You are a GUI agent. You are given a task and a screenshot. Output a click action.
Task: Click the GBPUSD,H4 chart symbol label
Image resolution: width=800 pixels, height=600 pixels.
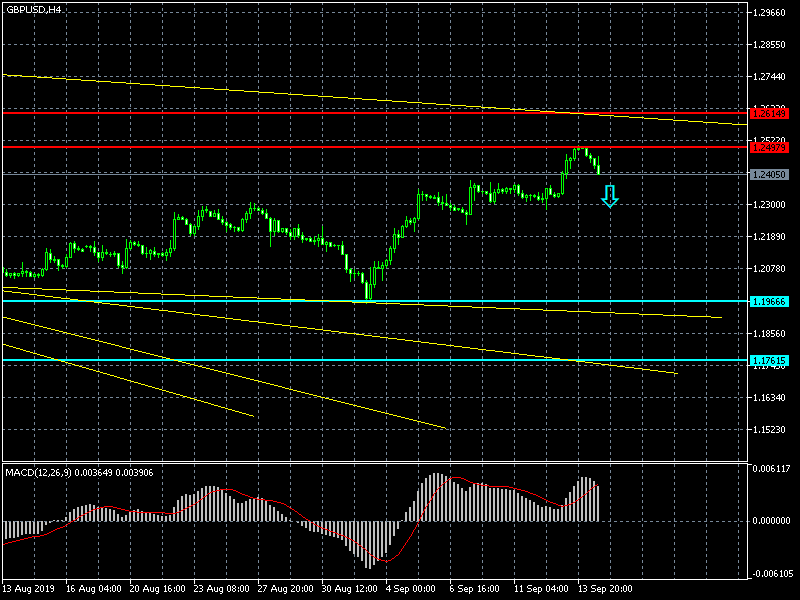34,10
